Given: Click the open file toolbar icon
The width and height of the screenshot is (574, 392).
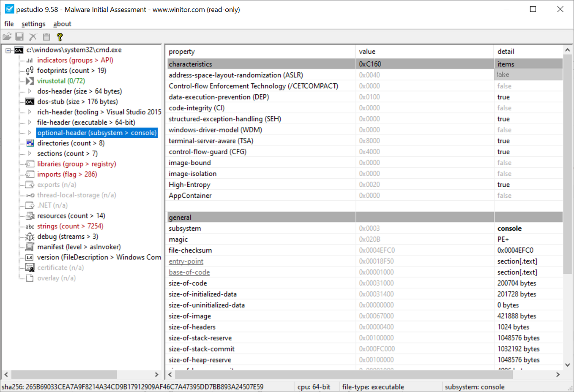Looking at the screenshot, I should coord(7,37).
